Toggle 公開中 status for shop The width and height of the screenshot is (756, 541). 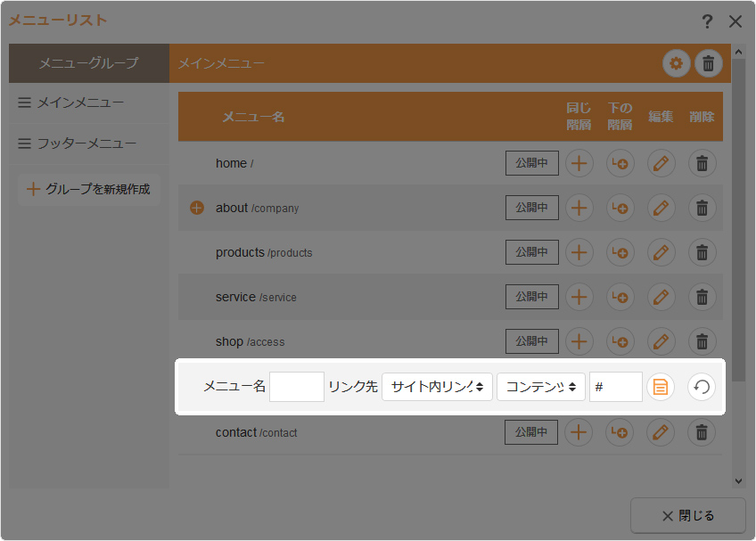532,341
